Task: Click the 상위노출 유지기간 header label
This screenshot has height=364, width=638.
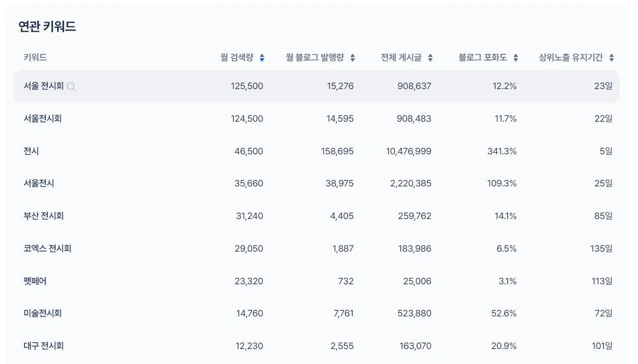Action: (571, 57)
